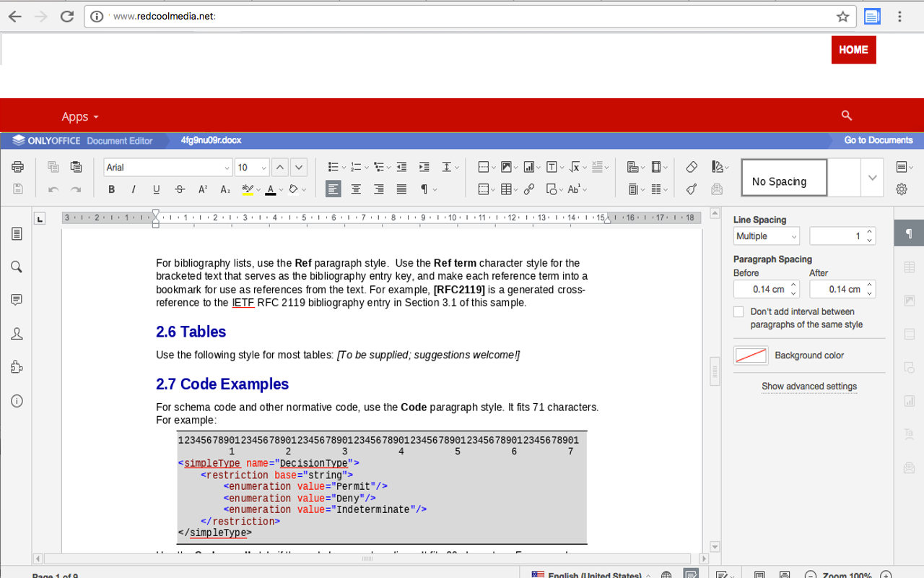This screenshot has height=578, width=924.
Task: Toggle justified alignment for the paragraph
Action: pyautogui.click(x=401, y=189)
